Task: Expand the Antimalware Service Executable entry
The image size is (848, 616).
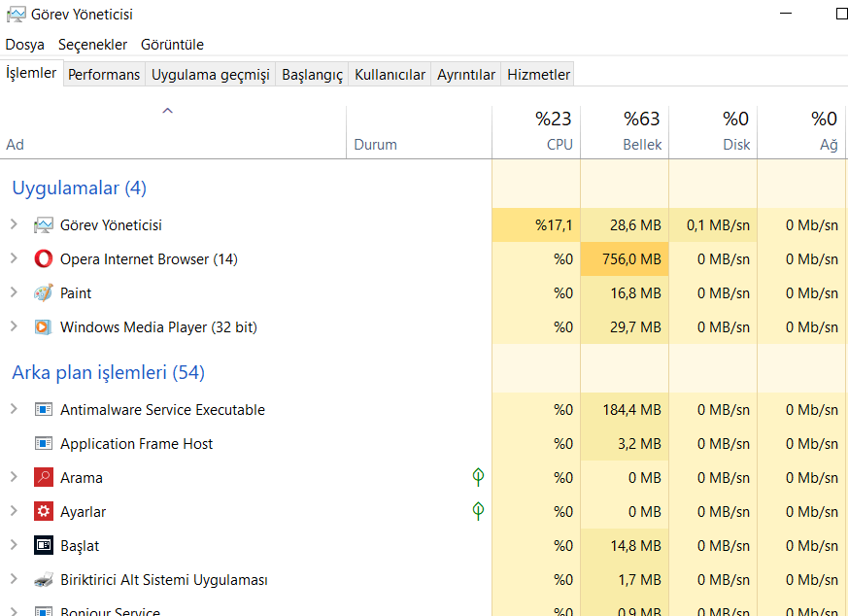Action: (x=14, y=409)
